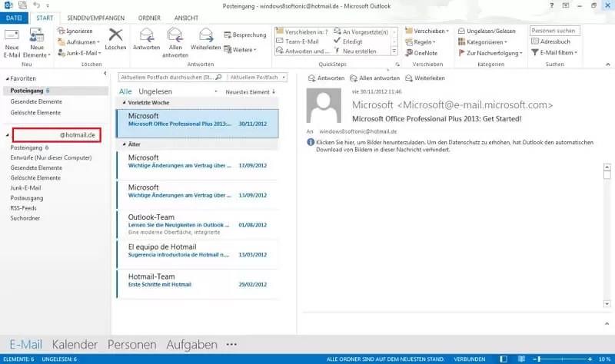615x364 pixels.
Task: Send the message to OneNote
Action: click(421, 53)
